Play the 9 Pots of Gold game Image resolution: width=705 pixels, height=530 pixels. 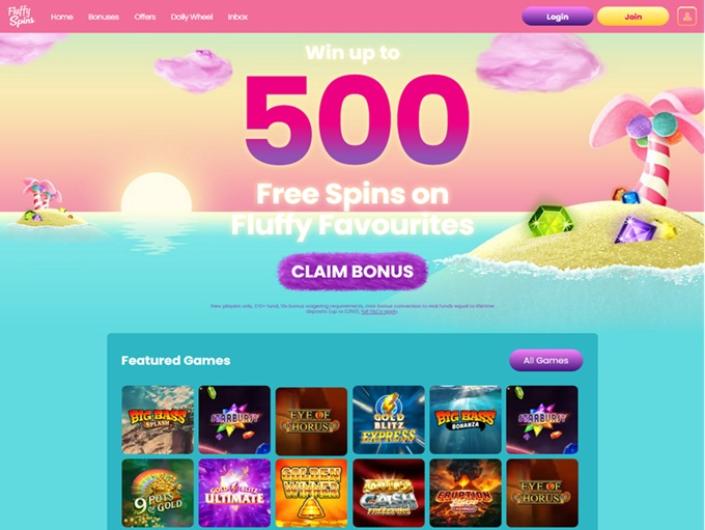coord(157,493)
